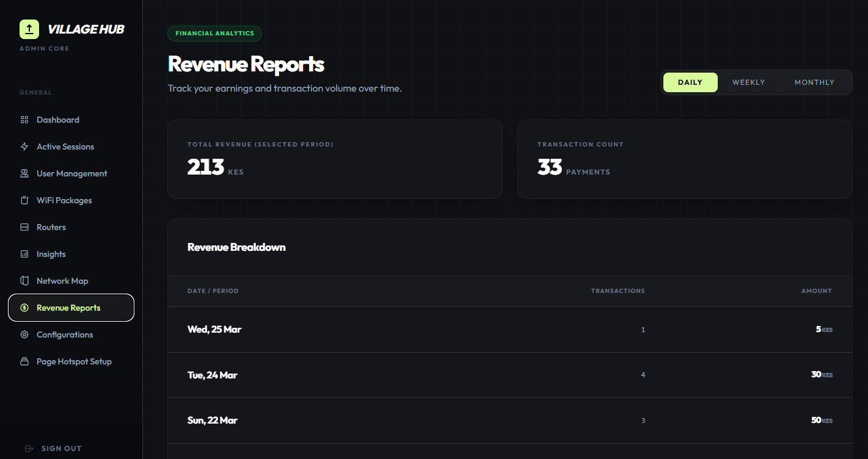Image resolution: width=868 pixels, height=459 pixels.
Task: Click the Active Sessions lightning icon
Action: (x=24, y=146)
